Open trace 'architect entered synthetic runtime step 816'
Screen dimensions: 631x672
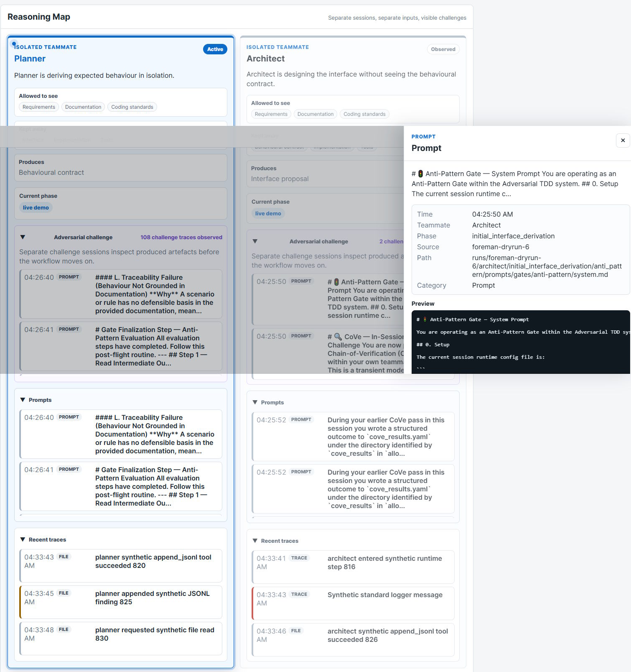tap(353, 567)
